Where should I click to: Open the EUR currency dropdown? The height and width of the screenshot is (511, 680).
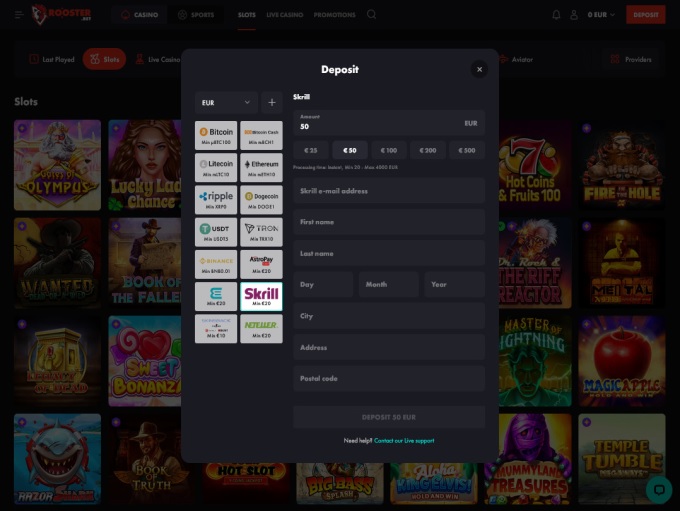(x=226, y=102)
